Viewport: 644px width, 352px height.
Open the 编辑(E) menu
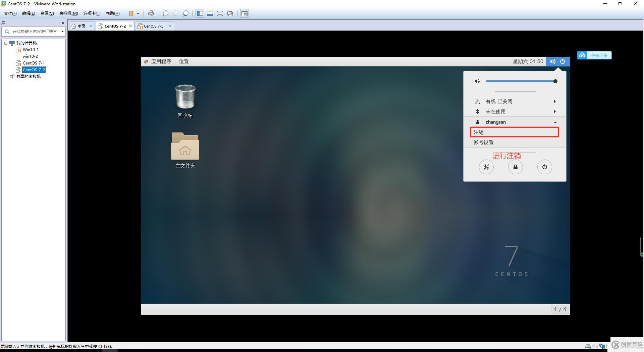pyautogui.click(x=29, y=13)
